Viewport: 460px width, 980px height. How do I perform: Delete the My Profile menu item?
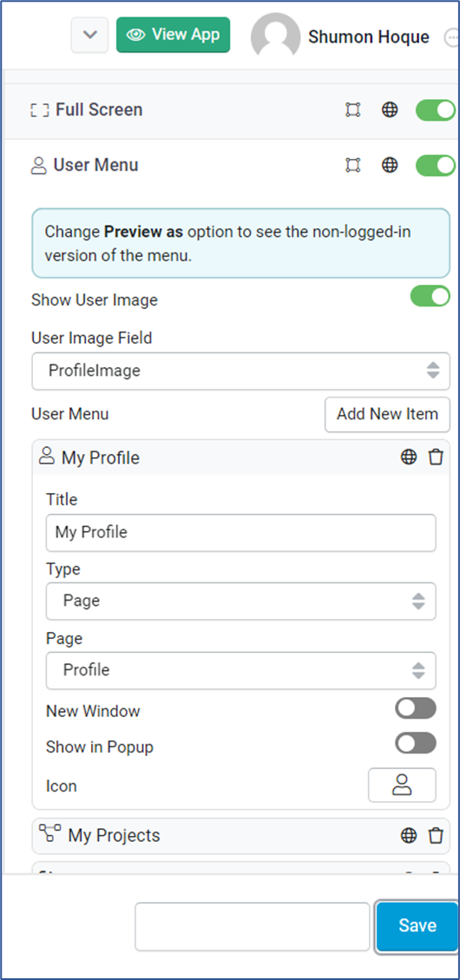pos(436,457)
